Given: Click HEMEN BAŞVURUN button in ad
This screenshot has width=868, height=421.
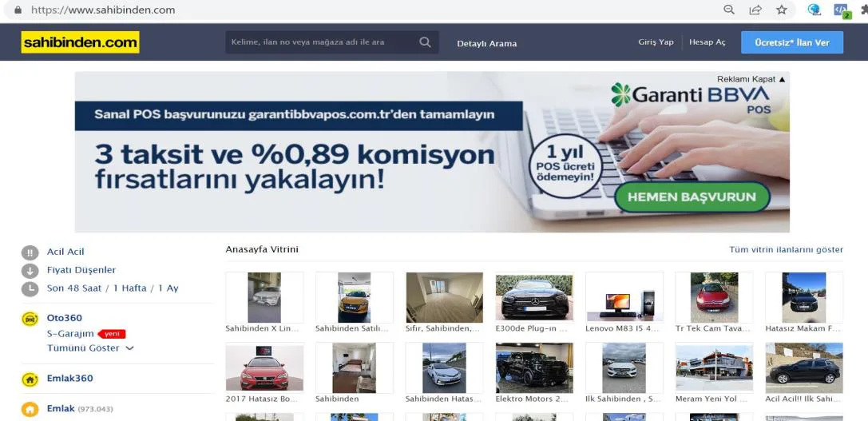Looking at the screenshot, I should point(692,197).
